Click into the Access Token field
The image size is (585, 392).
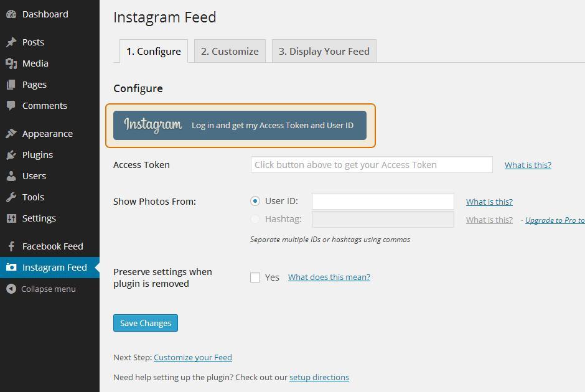372,165
